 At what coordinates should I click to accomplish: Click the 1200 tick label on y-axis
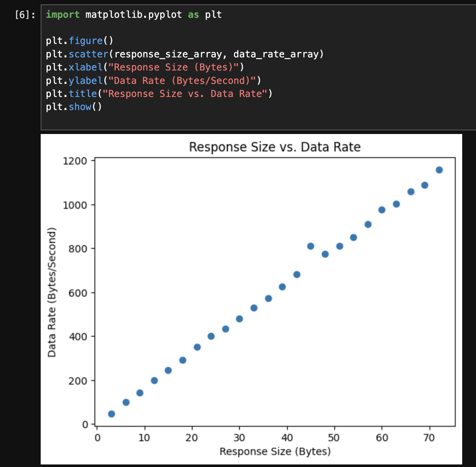coord(75,161)
